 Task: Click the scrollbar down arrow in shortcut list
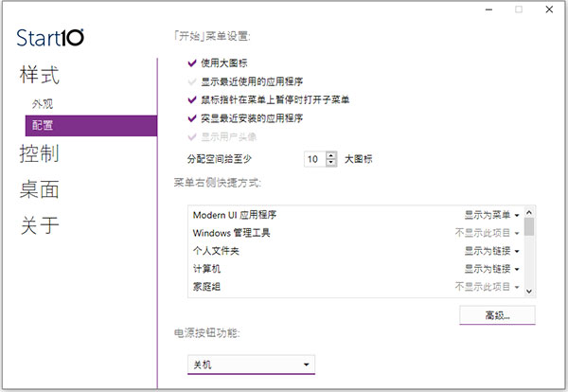pyautogui.click(x=529, y=290)
